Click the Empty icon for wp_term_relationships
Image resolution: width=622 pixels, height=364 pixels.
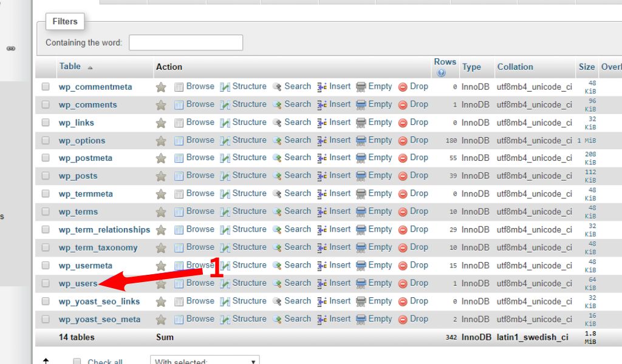(x=361, y=230)
